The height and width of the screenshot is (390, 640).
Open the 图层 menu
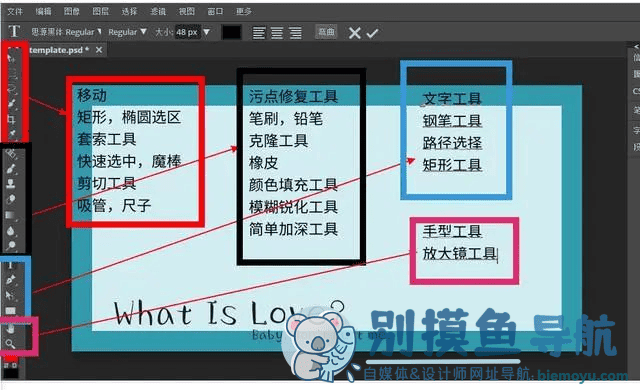point(100,11)
